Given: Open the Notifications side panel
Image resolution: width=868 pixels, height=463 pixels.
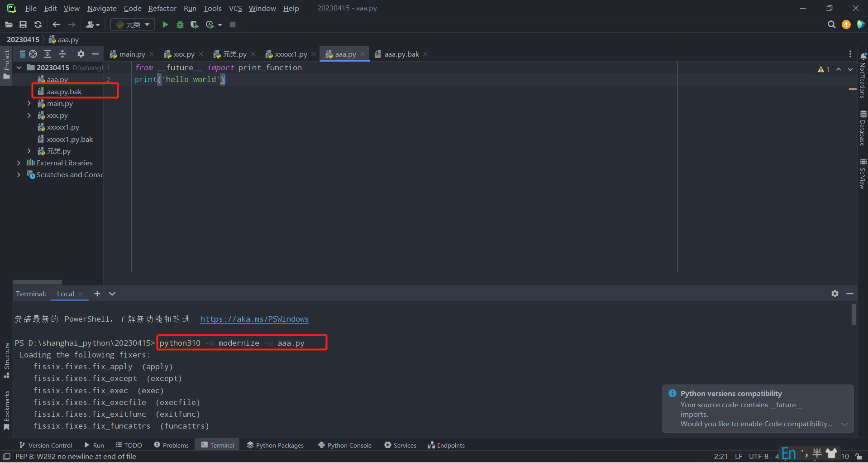Looking at the screenshot, I should click(863, 75).
